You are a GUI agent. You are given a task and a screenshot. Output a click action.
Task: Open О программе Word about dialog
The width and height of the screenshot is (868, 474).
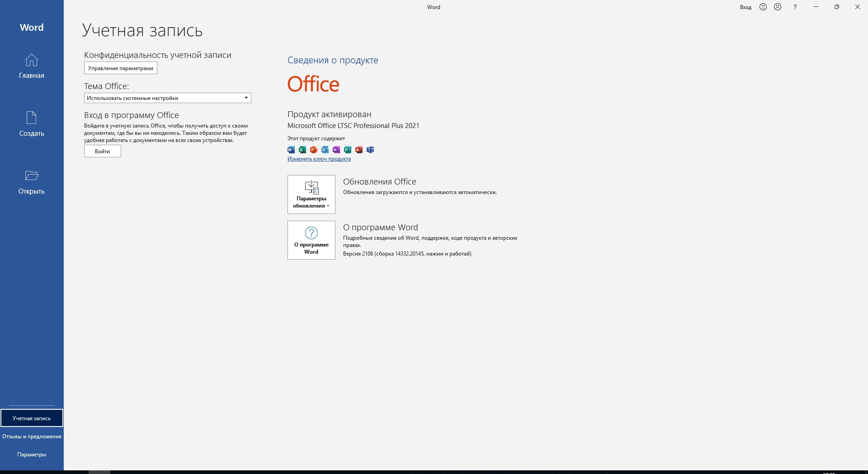coord(311,240)
